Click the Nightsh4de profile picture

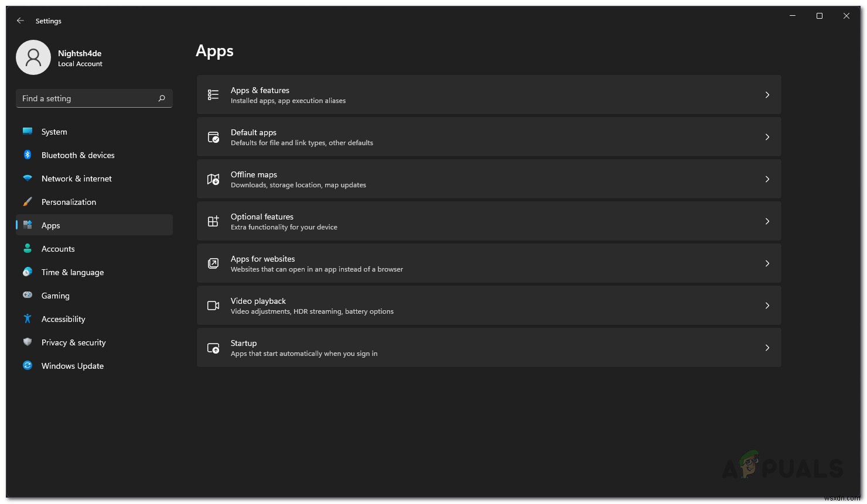[x=33, y=57]
